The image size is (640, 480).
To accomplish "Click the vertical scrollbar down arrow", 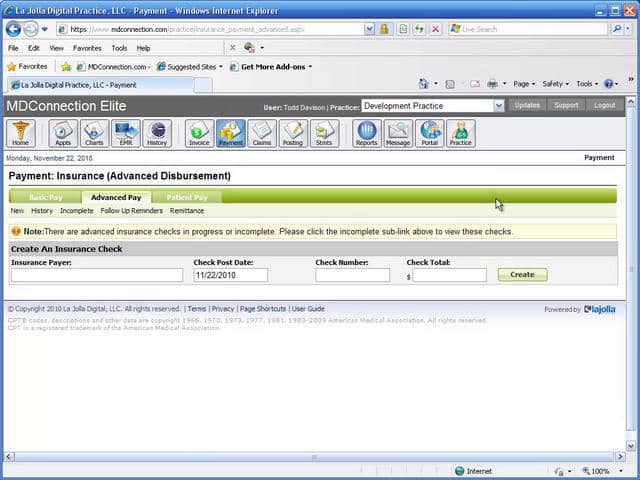I will pyautogui.click(x=631, y=446).
